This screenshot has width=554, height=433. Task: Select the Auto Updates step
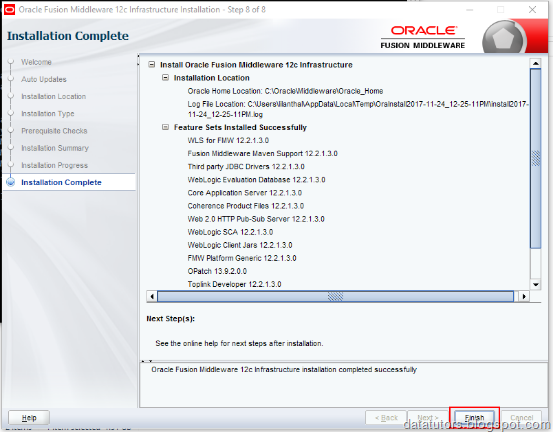point(44,79)
